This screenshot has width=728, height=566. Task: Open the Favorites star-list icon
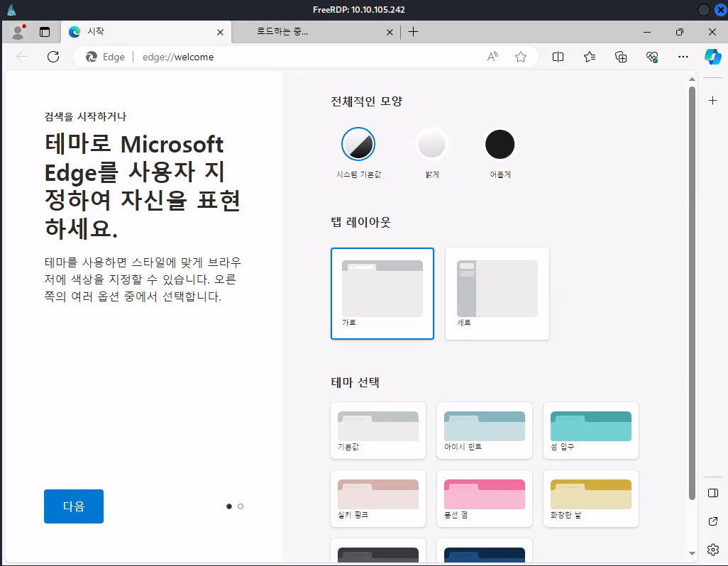coord(590,57)
